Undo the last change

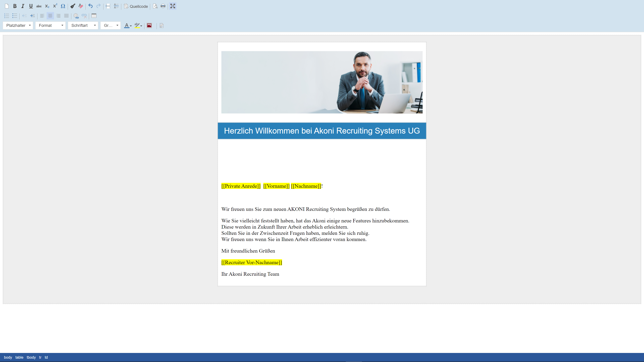point(91,6)
